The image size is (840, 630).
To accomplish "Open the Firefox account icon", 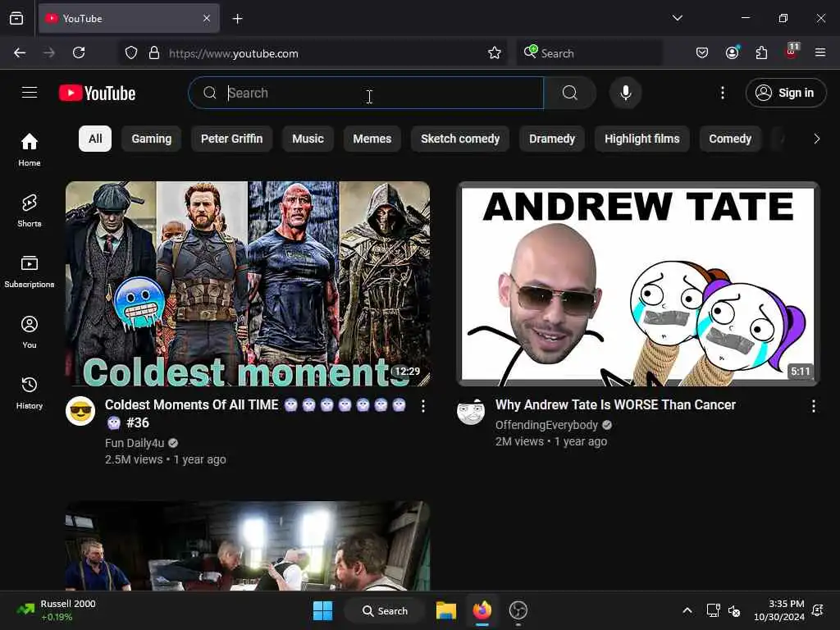I will click(x=732, y=52).
